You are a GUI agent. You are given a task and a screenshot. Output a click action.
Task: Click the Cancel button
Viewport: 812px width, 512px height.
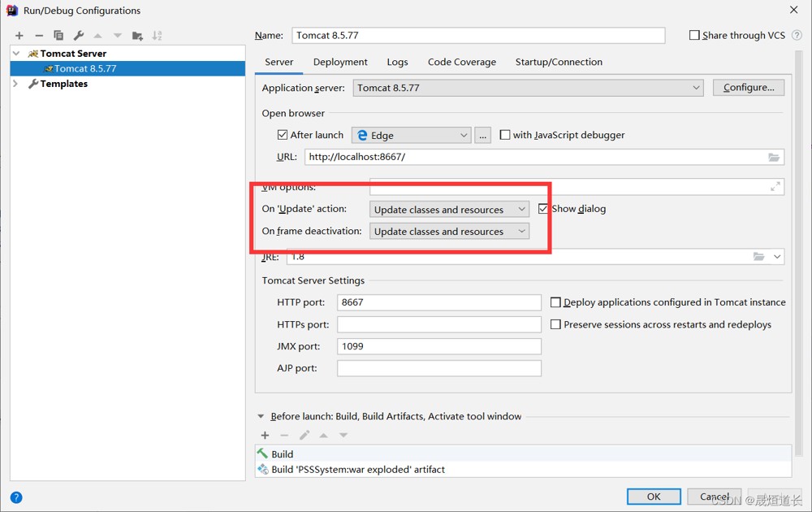tap(714, 497)
